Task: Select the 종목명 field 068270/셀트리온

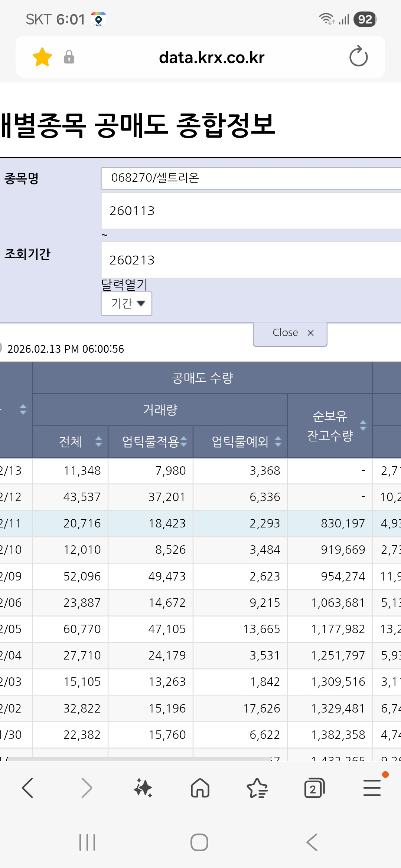Action: 251,178
